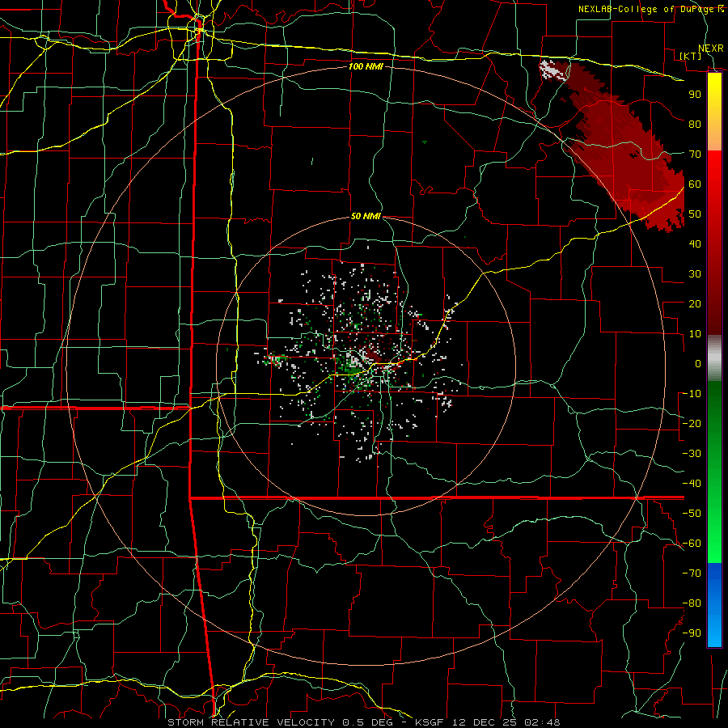Click the dense echo cluster at the radar center
728x728 pixels.
click(365, 365)
